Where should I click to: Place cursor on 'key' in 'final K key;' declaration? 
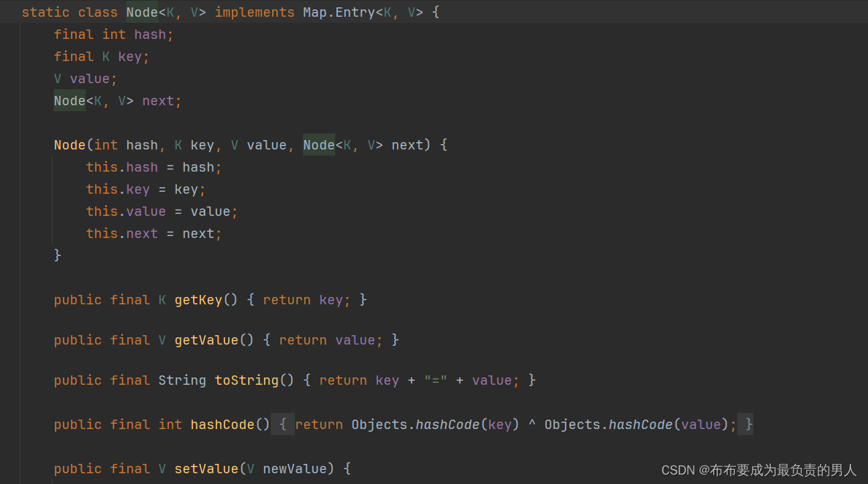pyautogui.click(x=130, y=56)
